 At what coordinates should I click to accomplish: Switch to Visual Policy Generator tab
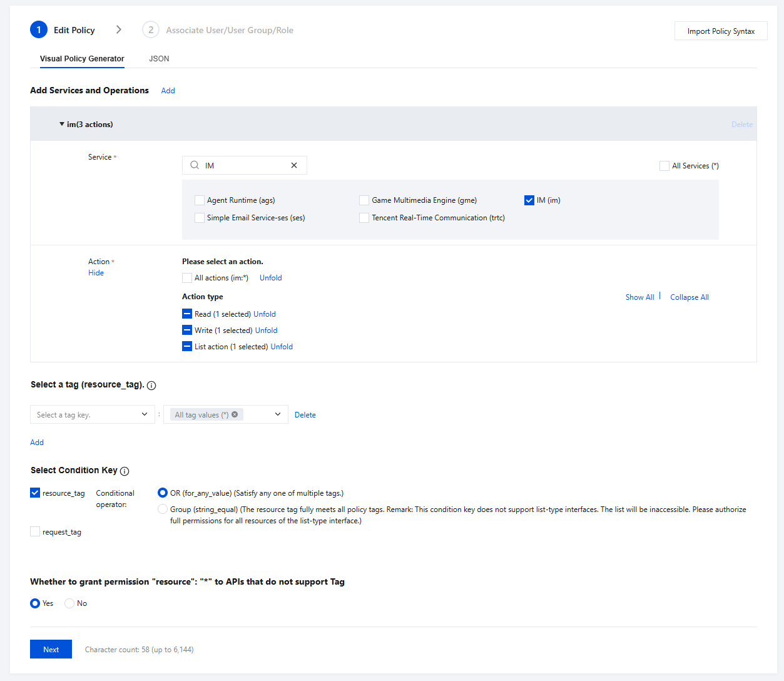[x=82, y=59]
